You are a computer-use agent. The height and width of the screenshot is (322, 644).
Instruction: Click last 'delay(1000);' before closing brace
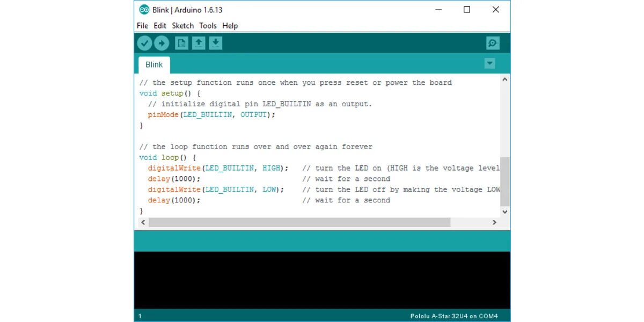point(174,201)
